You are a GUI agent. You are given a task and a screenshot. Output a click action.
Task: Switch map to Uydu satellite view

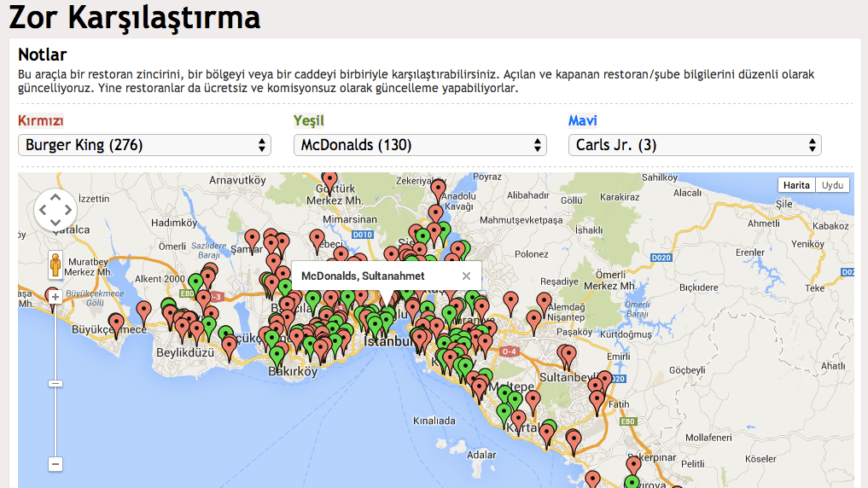[832, 185]
